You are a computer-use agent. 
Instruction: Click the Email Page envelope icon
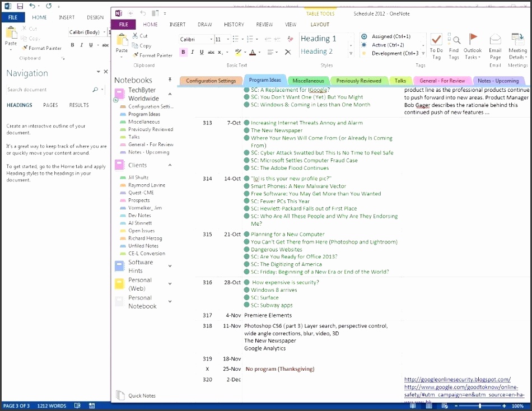pyautogui.click(x=495, y=40)
